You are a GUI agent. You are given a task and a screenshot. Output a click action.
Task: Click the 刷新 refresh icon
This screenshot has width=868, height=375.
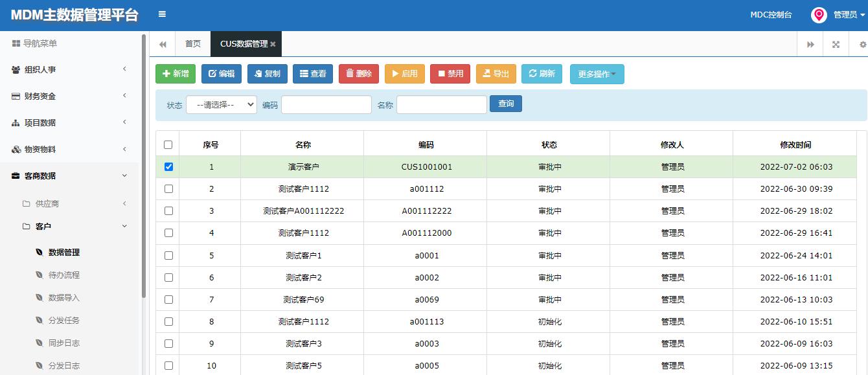pos(532,74)
